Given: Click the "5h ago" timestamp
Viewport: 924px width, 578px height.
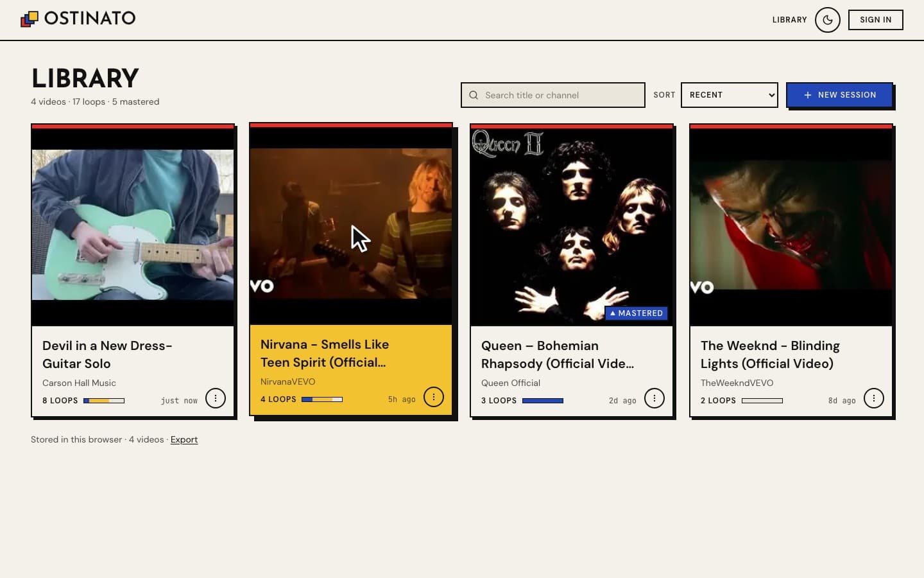Looking at the screenshot, I should [x=402, y=399].
